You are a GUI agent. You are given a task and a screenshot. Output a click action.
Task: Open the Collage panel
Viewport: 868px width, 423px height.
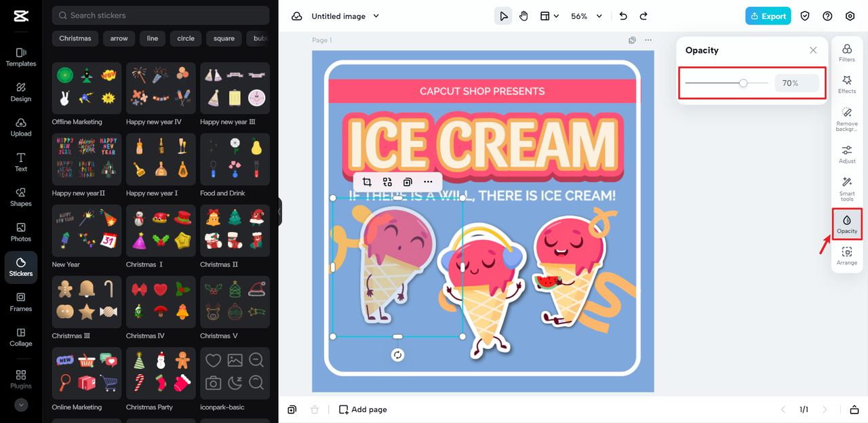click(21, 338)
